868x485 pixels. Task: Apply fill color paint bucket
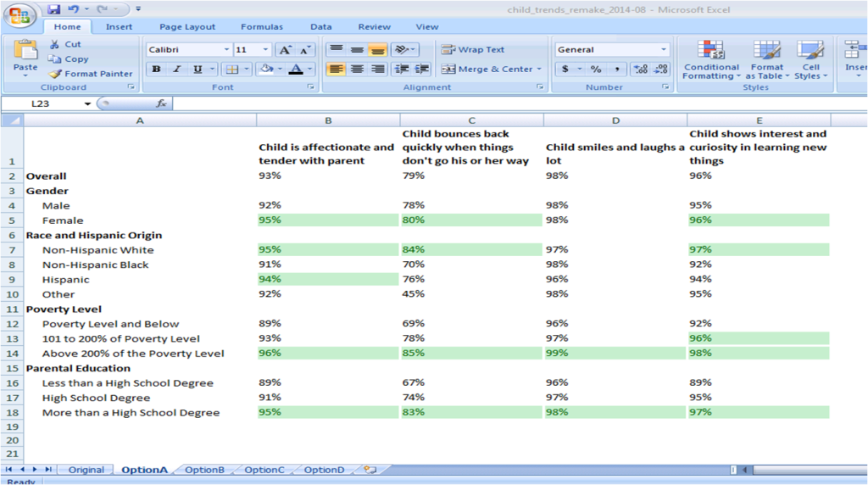click(267, 70)
